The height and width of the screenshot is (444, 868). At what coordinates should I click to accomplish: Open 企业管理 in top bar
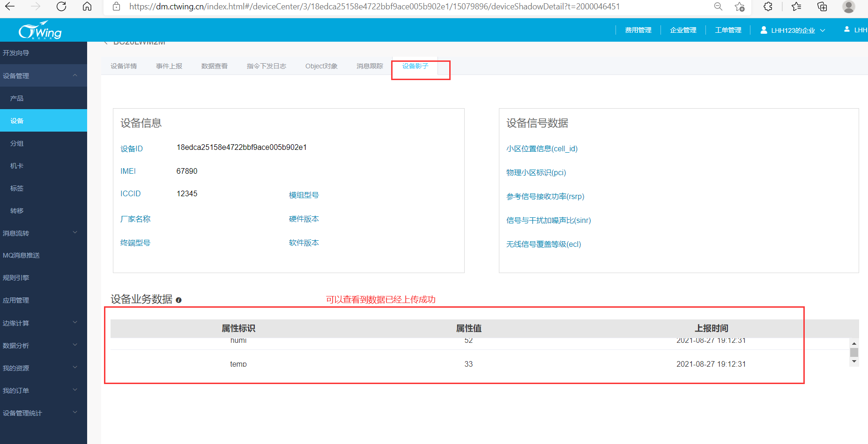[x=683, y=30]
